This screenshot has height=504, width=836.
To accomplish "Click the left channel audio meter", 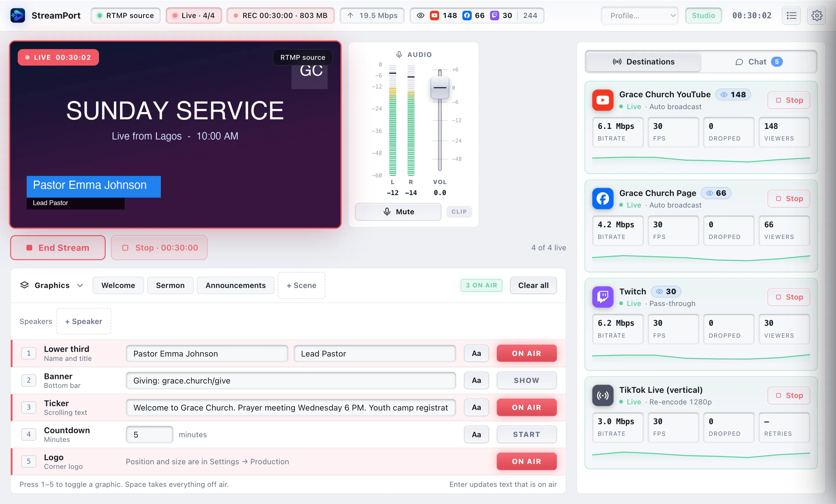I will [x=392, y=120].
